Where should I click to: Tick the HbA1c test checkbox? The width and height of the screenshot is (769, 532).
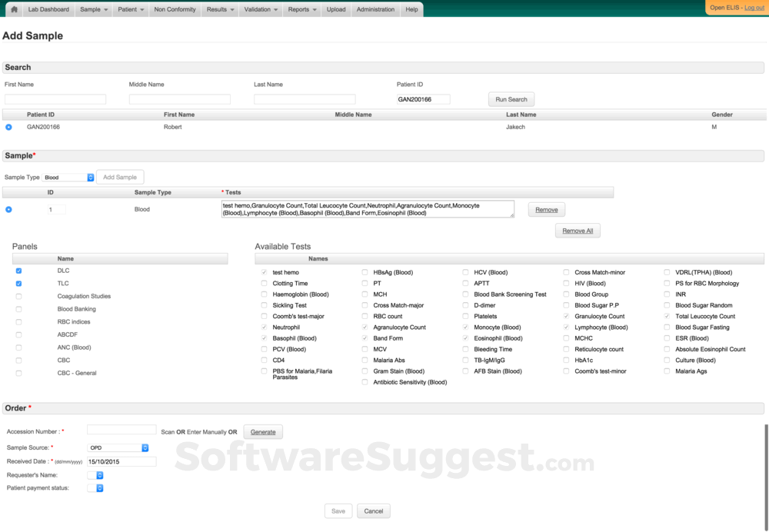566,360
